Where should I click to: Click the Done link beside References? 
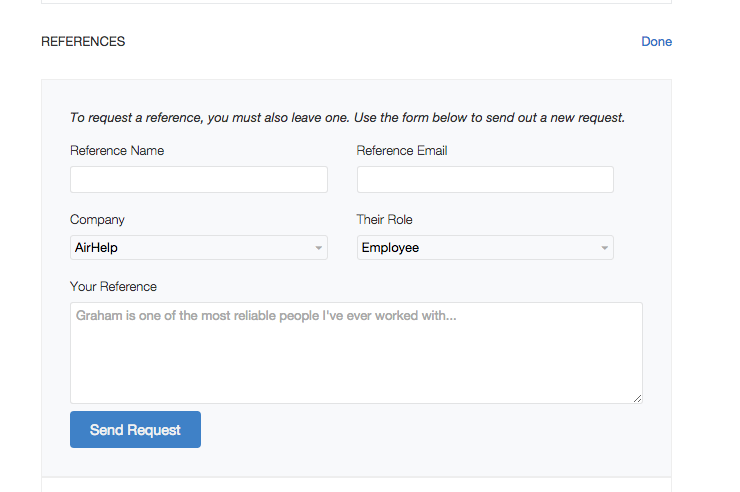click(656, 42)
